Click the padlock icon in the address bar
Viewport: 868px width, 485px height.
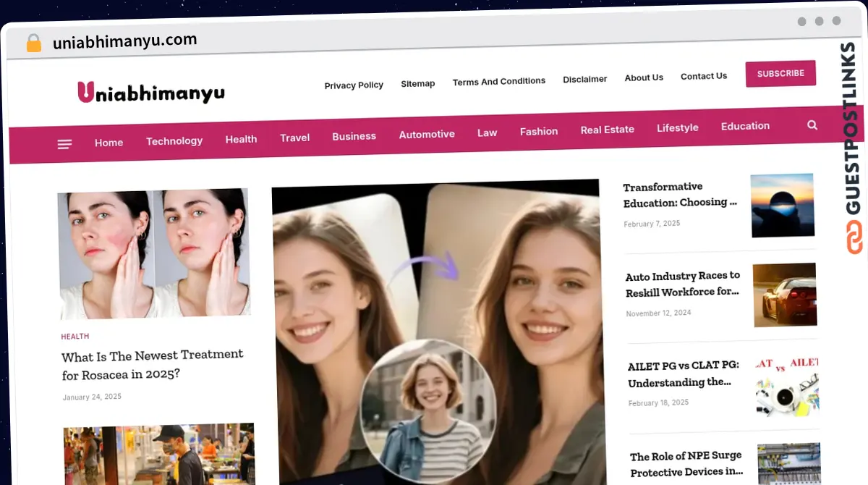(x=33, y=43)
